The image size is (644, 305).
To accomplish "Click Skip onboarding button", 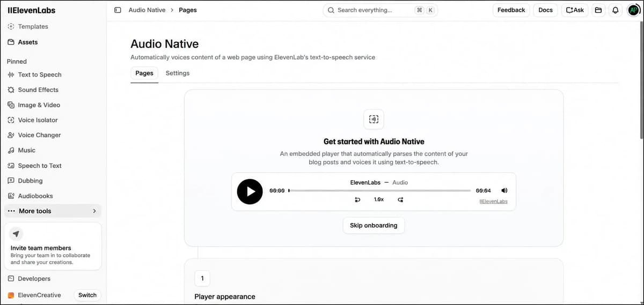I will pos(374,226).
